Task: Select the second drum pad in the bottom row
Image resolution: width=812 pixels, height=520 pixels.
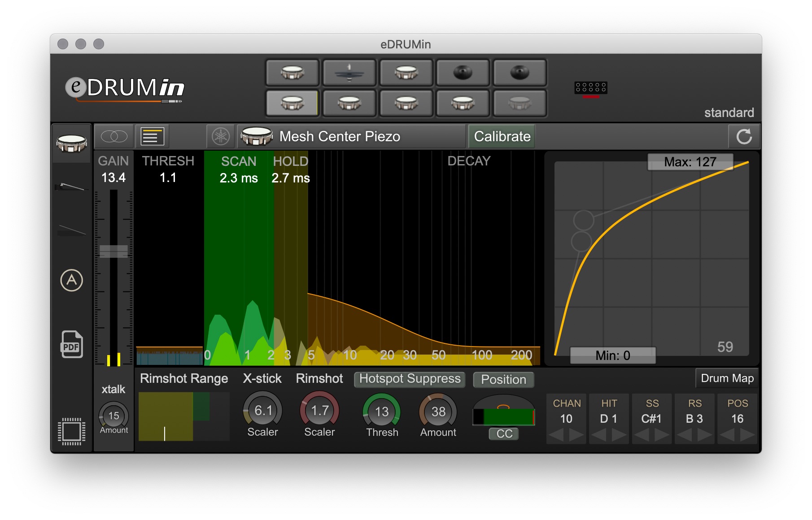Action: 349,103
